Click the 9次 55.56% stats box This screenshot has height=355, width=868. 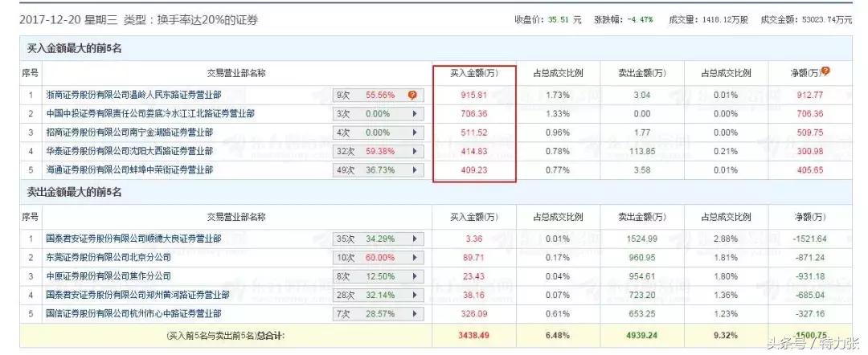378,95
